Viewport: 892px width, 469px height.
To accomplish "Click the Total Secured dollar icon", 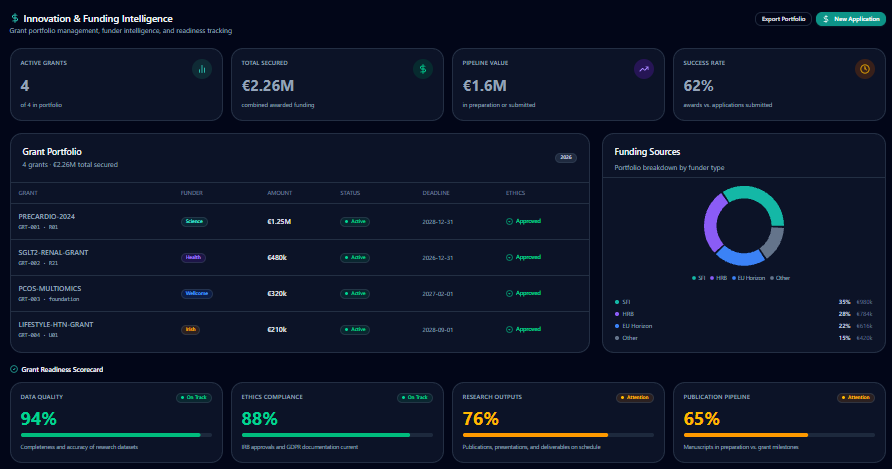I will [x=423, y=69].
